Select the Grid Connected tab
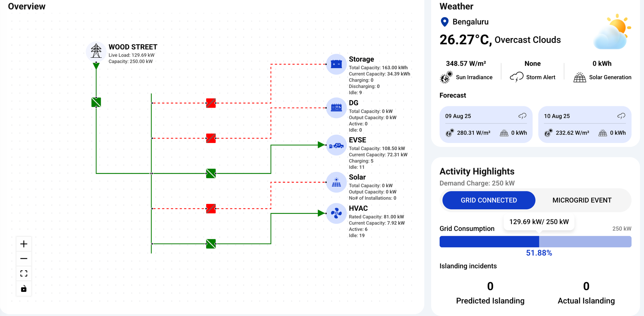 (x=488, y=200)
